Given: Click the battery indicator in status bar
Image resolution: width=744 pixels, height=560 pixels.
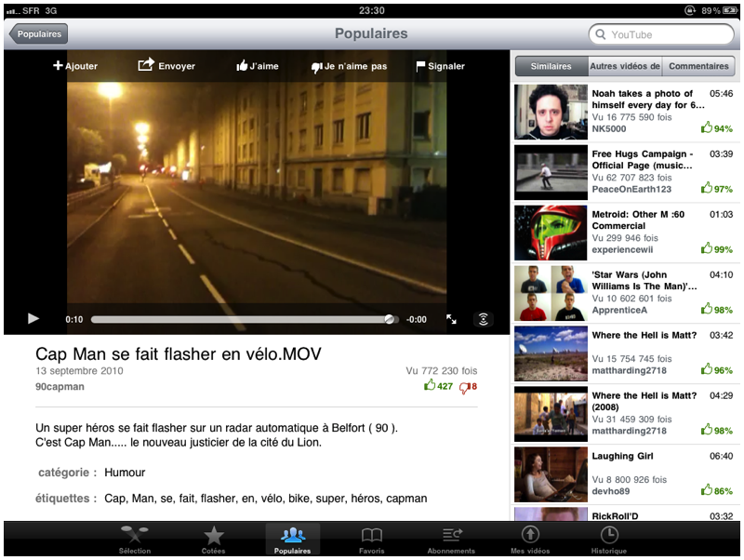Looking at the screenshot, I should click(729, 10).
